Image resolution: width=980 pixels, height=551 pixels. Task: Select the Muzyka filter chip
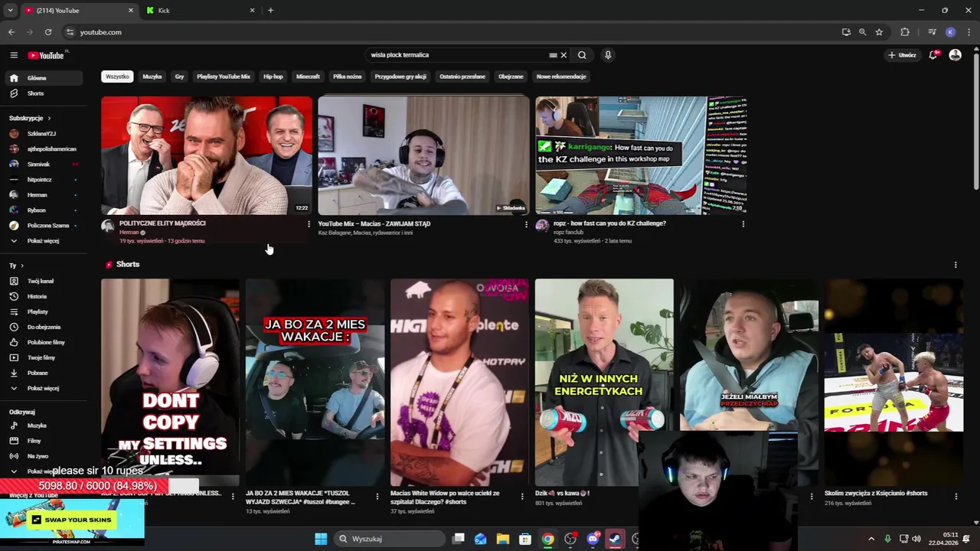(x=152, y=77)
